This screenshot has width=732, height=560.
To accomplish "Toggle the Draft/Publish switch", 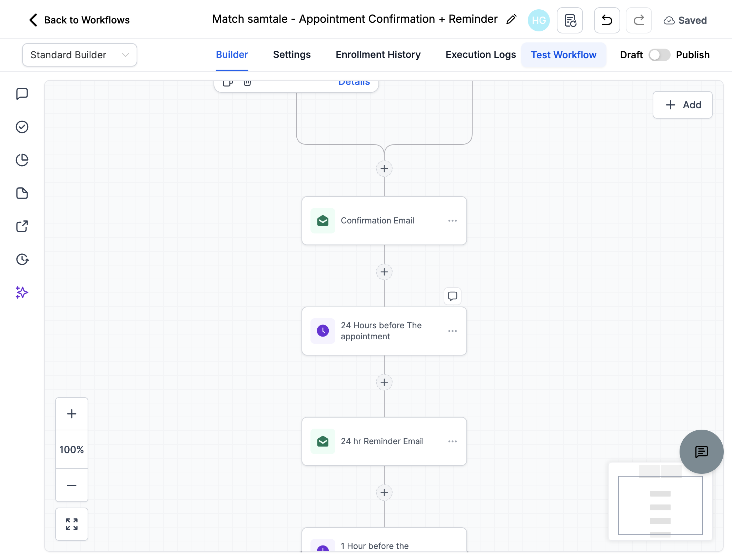I will tap(659, 55).
